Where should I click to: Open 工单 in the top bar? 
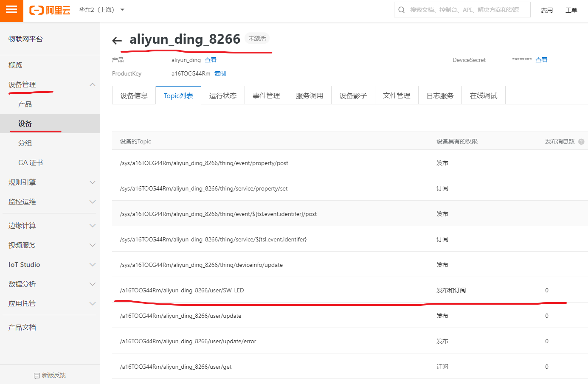[571, 10]
